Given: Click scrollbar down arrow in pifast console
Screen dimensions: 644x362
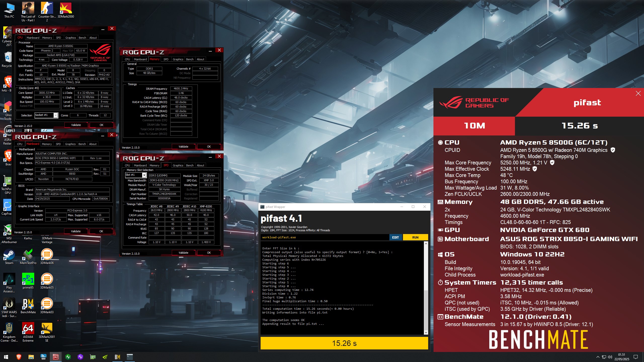Looking at the screenshot, I should (426, 332).
